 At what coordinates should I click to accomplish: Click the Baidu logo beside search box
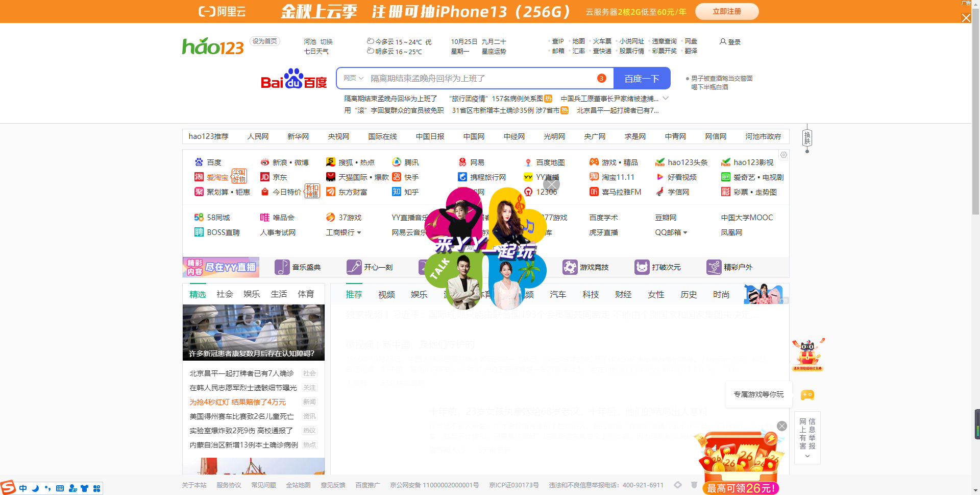pyautogui.click(x=293, y=79)
